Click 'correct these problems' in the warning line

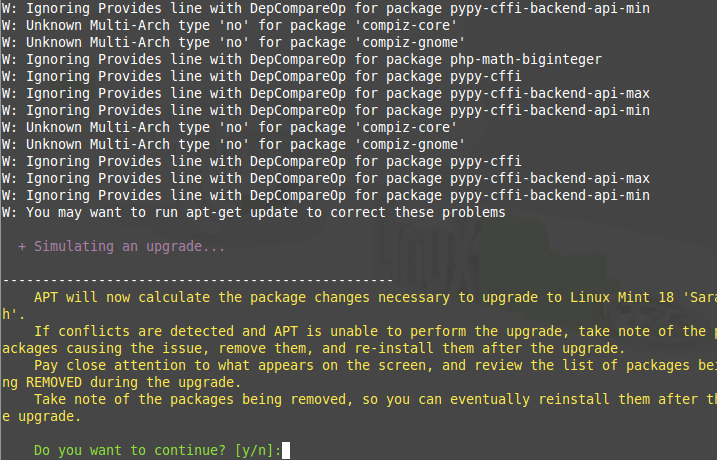pyautogui.click(x=417, y=213)
